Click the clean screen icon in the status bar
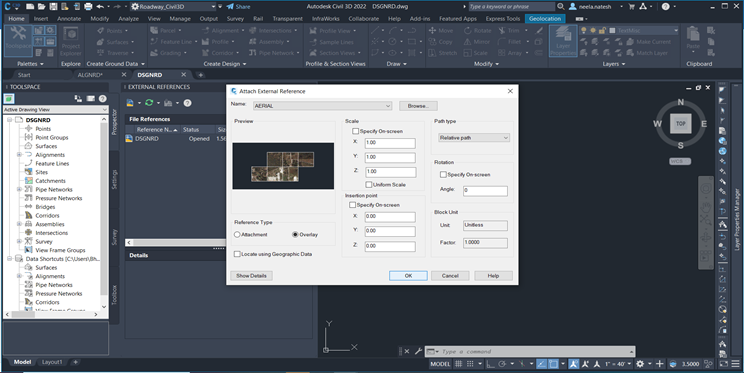This screenshot has height=373, width=744. (724, 364)
